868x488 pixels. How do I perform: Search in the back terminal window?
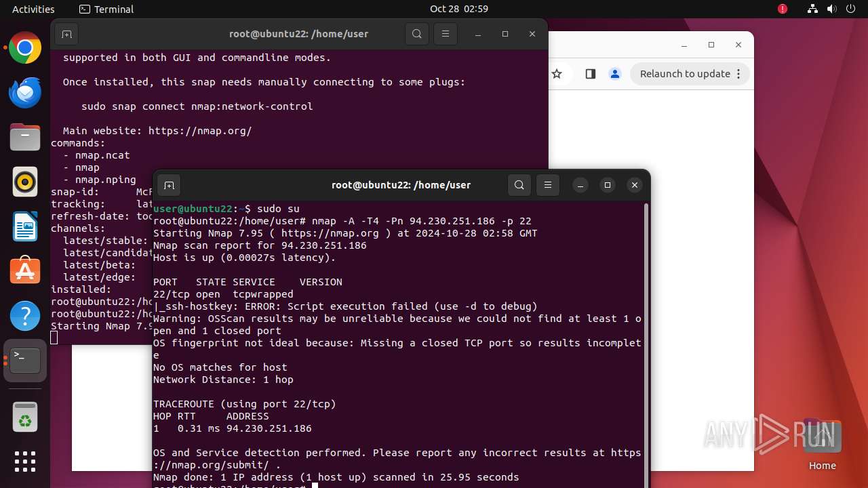point(417,34)
